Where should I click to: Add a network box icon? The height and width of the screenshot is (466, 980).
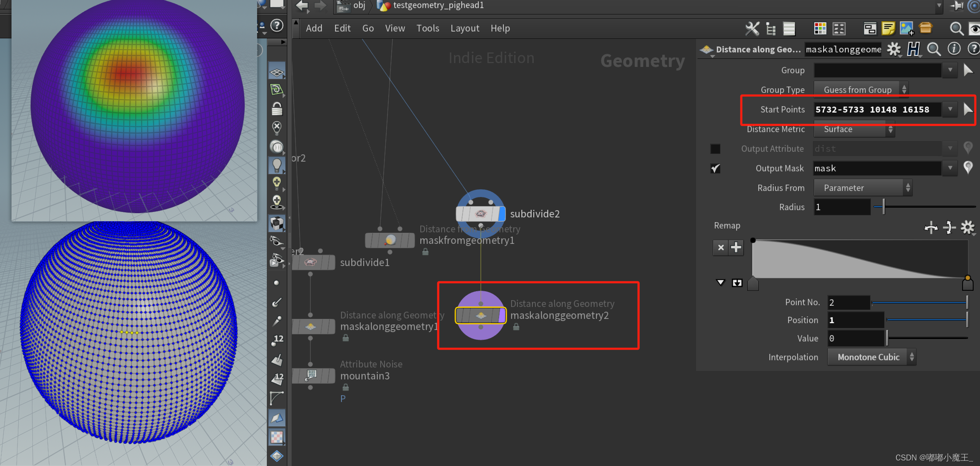[x=870, y=29]
